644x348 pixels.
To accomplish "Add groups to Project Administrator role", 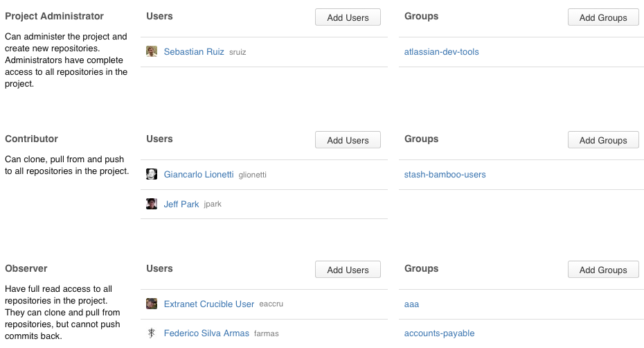I will point(603,17).
